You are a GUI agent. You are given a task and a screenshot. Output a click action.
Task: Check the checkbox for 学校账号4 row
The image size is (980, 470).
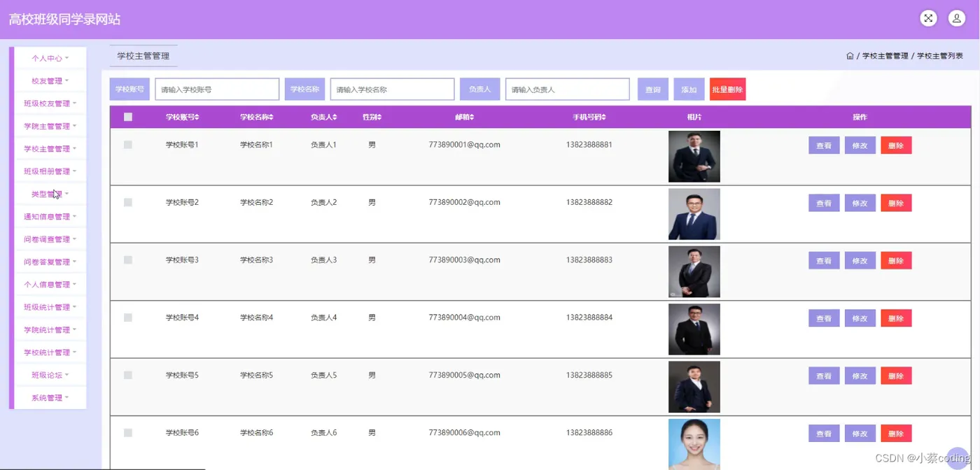(x=128, y=318)
